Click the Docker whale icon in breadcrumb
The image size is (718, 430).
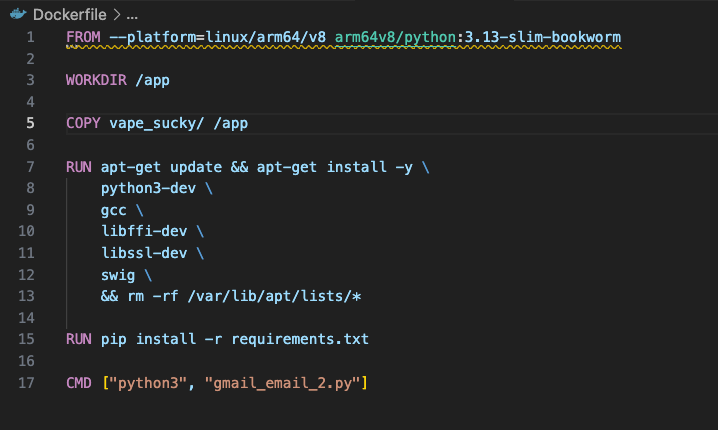tap(18, 14)
